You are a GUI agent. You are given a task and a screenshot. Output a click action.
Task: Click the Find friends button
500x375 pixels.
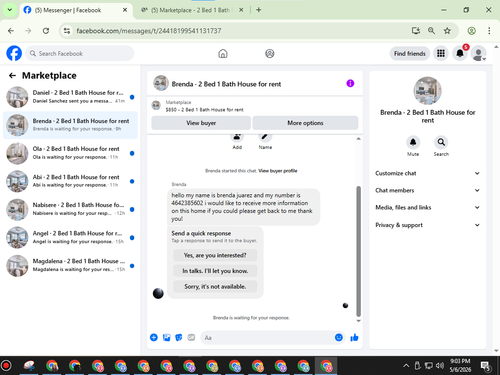click(410, 54)
